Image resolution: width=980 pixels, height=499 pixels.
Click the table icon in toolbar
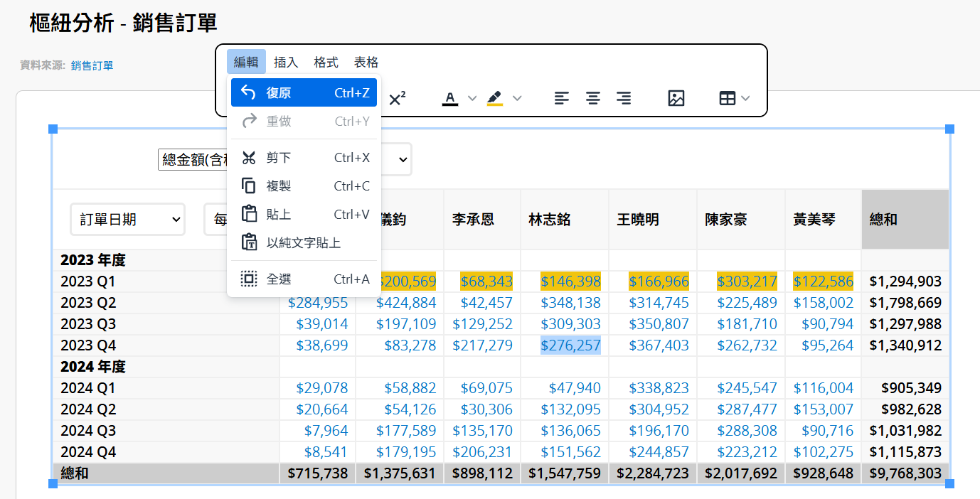point(727,99)
